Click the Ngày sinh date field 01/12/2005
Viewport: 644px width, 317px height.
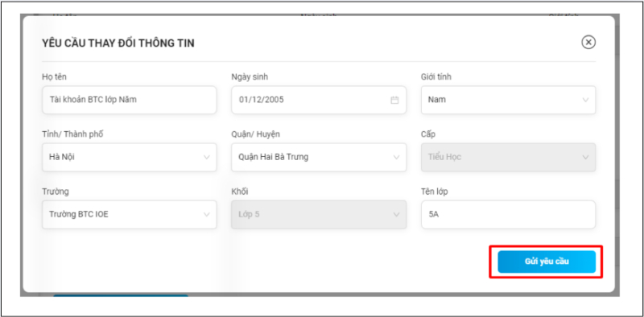[319, 100]
